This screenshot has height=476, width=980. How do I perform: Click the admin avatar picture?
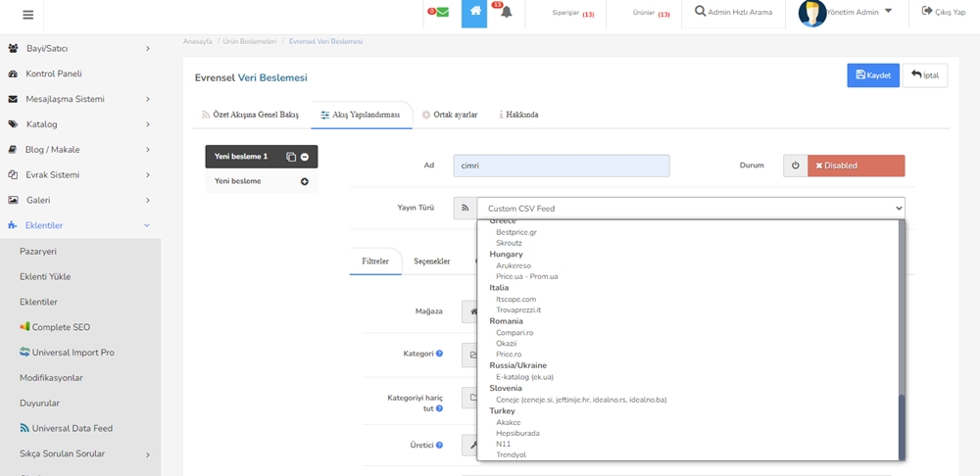[811, 13]
